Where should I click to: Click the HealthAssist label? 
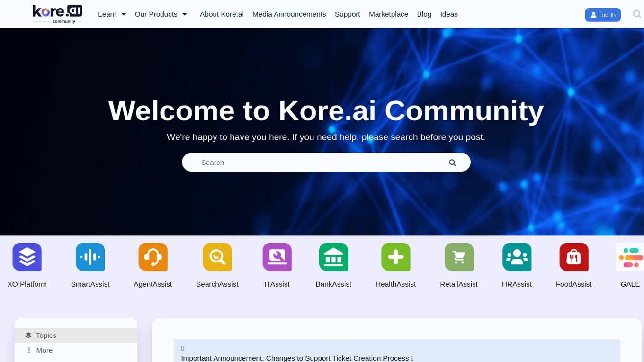point(396,284)
